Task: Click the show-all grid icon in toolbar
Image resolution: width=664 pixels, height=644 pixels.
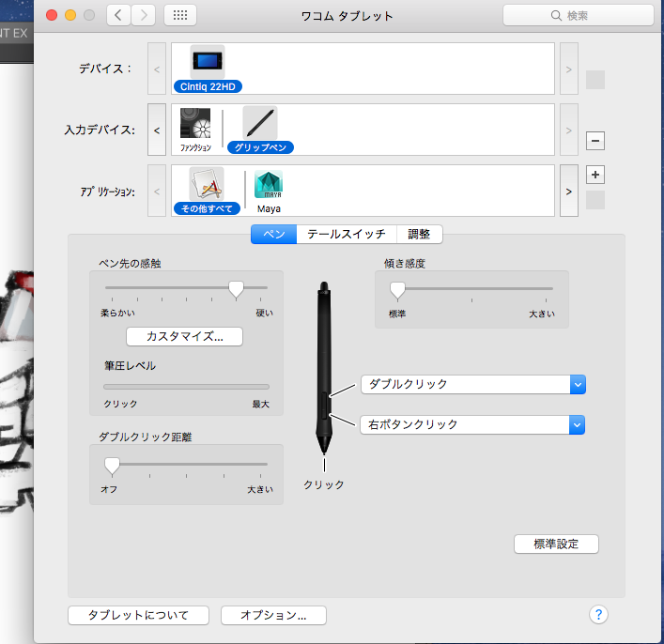Action: tap(180, 16)
